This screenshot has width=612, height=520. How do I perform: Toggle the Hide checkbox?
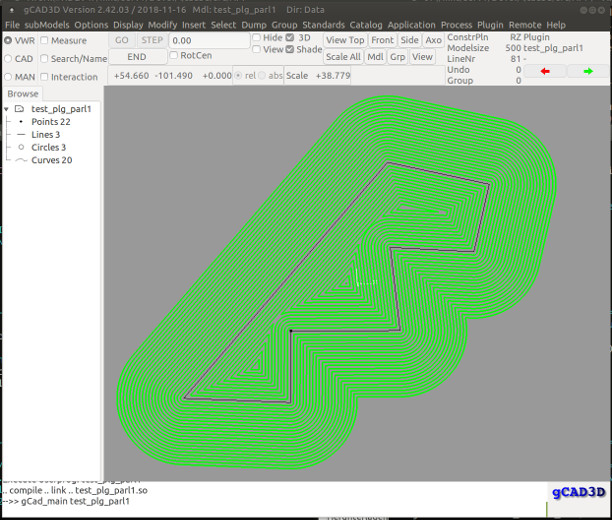coord(256,37)
